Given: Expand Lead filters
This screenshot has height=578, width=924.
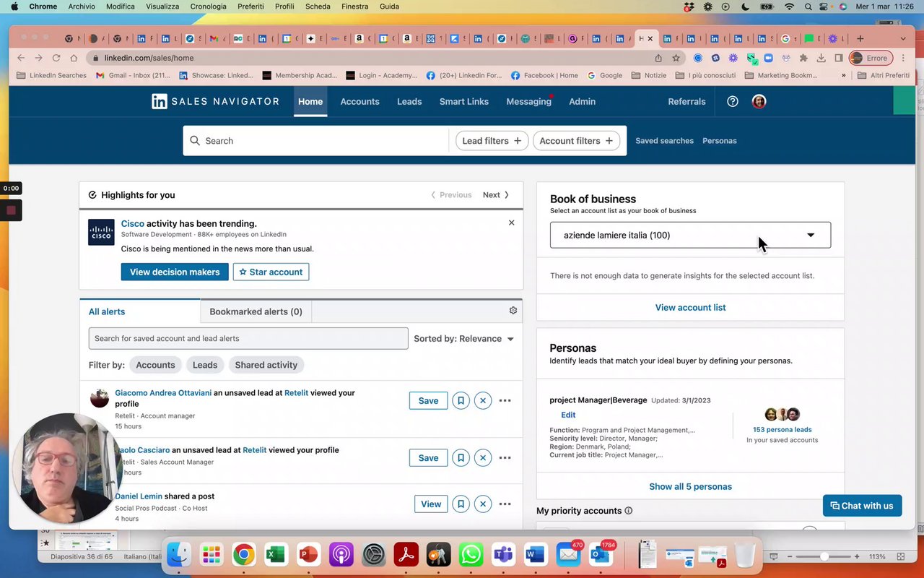Looking at the screenshot, I should [492, 141].
